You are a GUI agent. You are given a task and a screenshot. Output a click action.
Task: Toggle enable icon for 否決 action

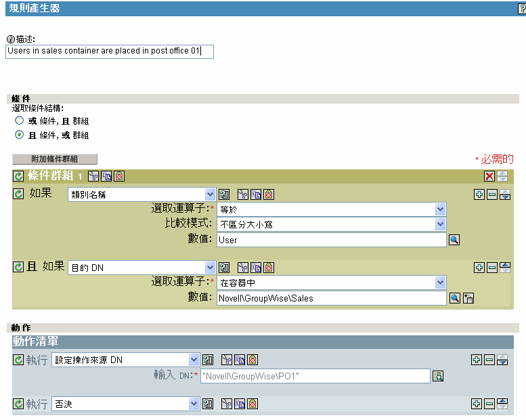coord(18,404)
